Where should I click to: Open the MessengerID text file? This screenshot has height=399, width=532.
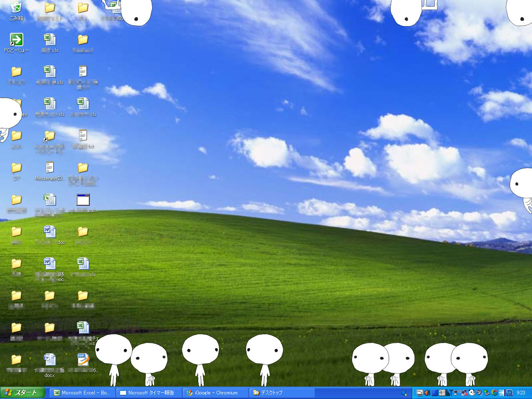pos(49,171)
